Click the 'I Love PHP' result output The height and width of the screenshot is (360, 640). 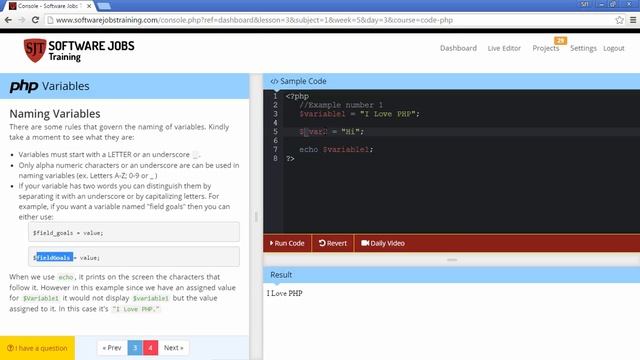tap(284, 293)
